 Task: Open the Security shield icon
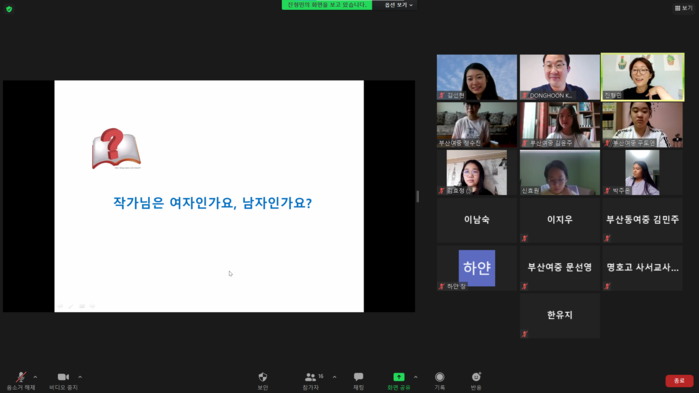263,377
